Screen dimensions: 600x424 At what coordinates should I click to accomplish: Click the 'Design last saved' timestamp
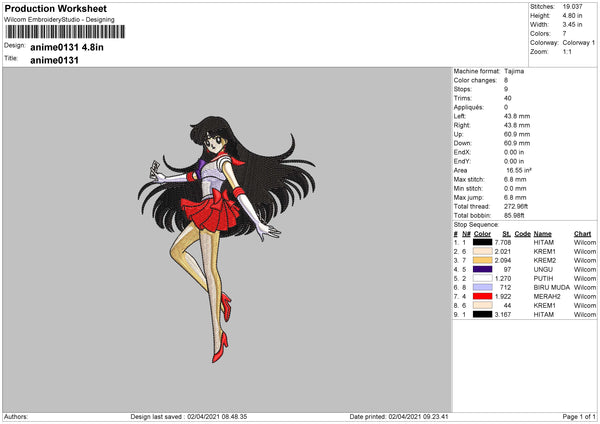[x=189, y=417]
